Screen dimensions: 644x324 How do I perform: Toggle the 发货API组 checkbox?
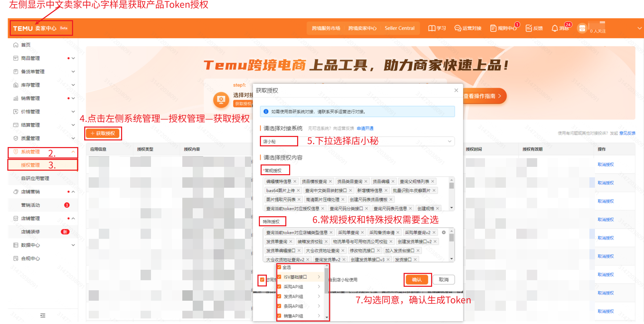point(279,297)
